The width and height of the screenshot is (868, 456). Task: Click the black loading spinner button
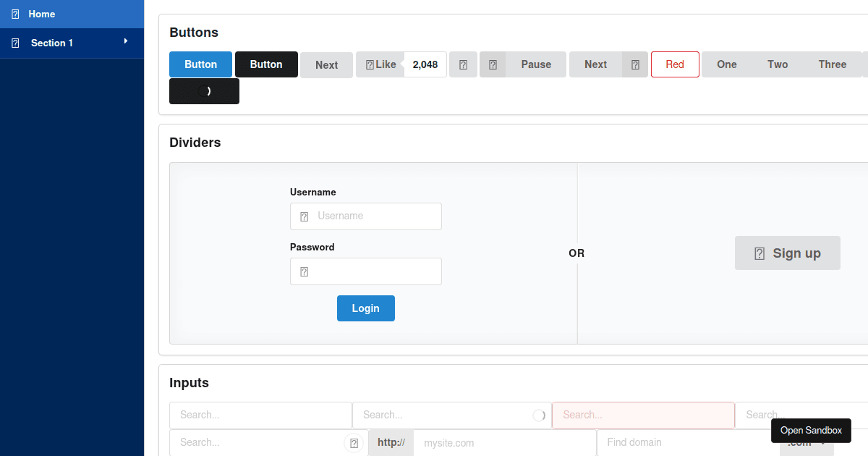pyautogui.click(x=204, y=91)
